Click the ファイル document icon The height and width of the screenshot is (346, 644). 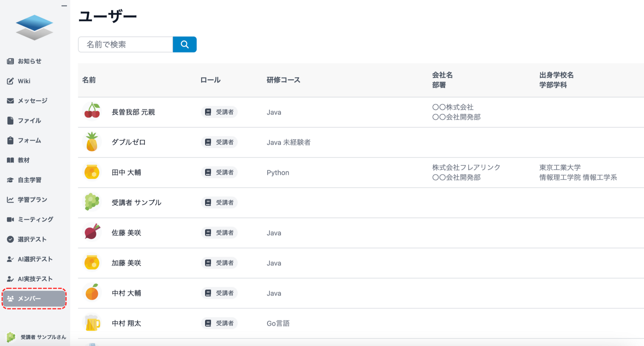[10, 121]
